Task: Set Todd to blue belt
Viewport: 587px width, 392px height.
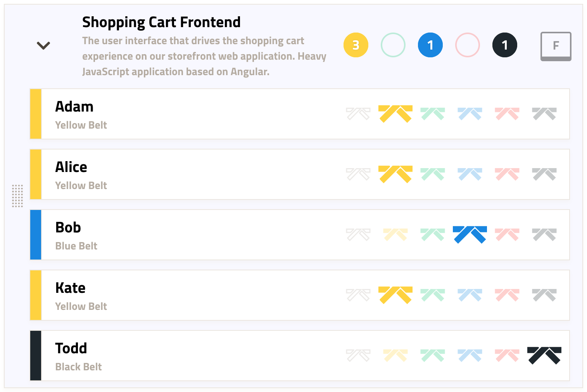Action: pos(470,356)
